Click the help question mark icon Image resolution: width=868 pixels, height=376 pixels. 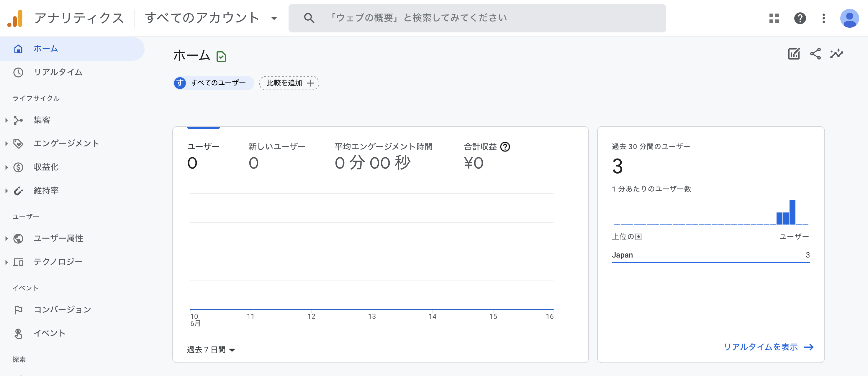(x=800, y=18)
